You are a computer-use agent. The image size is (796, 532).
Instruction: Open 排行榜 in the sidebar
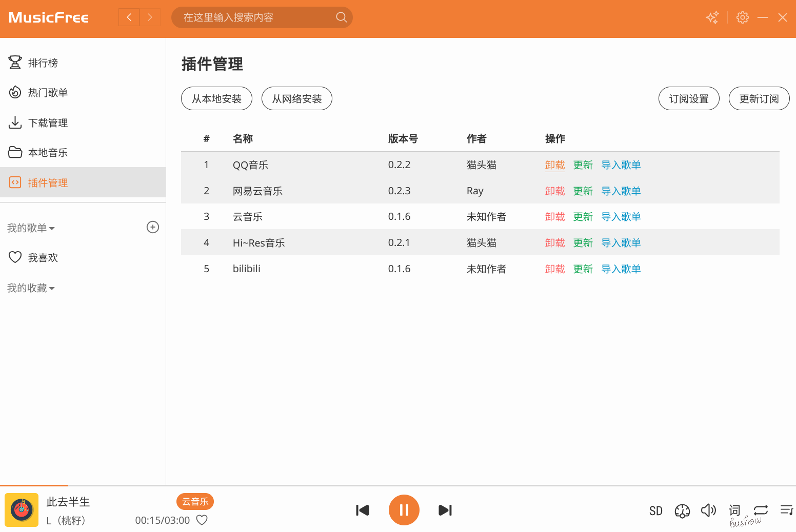83,63
